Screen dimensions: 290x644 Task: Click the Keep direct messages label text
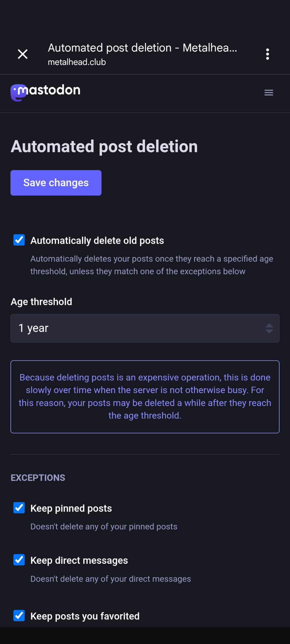(x=79, y=560)
